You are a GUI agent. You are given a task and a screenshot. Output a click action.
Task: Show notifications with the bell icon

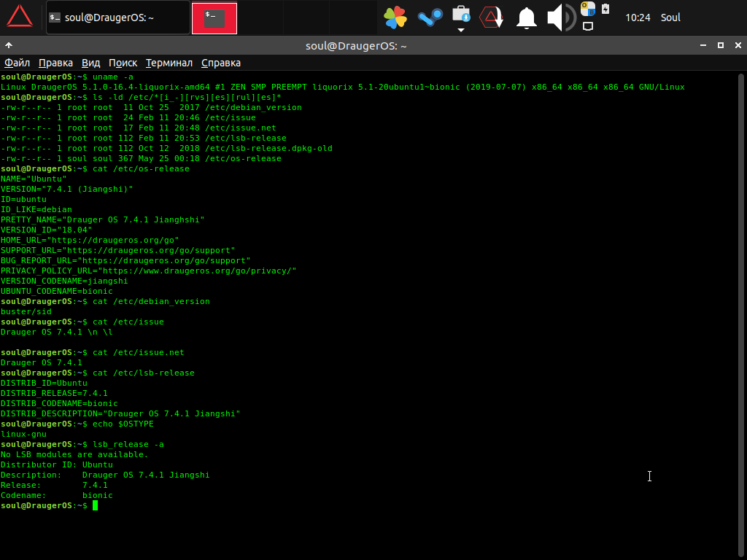pyautogui.click(x=527, y=18)
